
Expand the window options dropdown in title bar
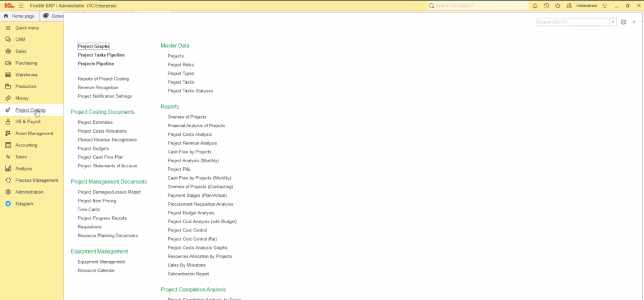[x=604, y=6]
